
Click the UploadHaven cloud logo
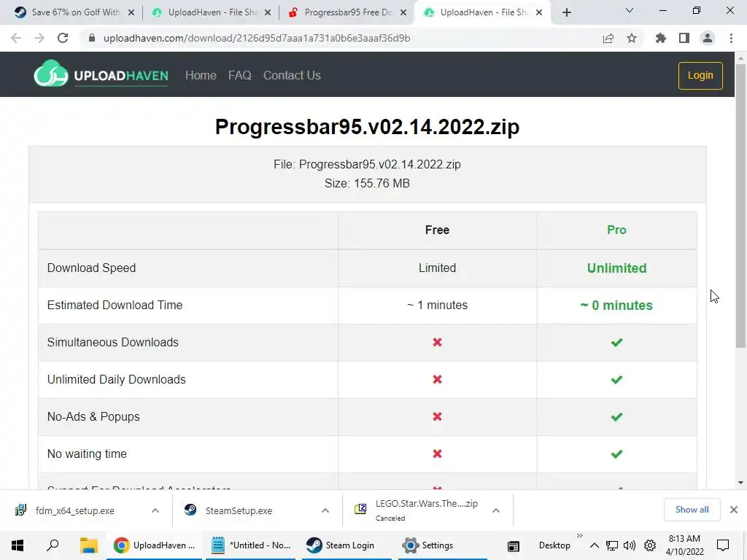pyautogui.click(x=51, y=74)
